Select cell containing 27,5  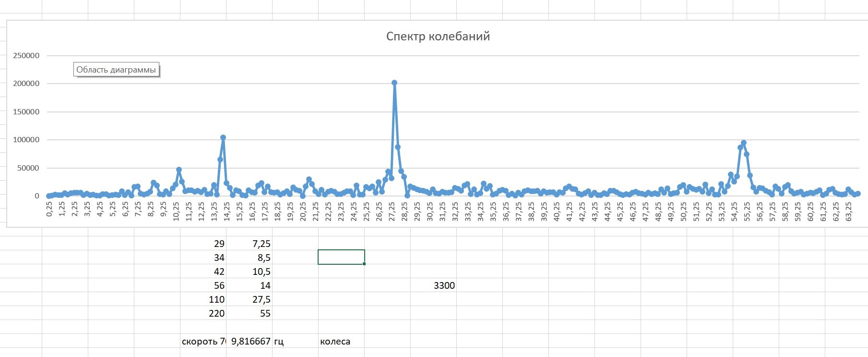(x=249, y=299)
